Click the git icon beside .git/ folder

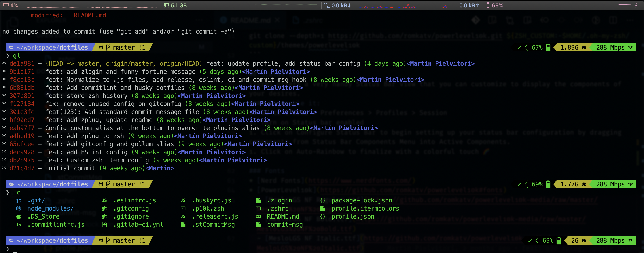pyautogui.click(x=19, y=200)
